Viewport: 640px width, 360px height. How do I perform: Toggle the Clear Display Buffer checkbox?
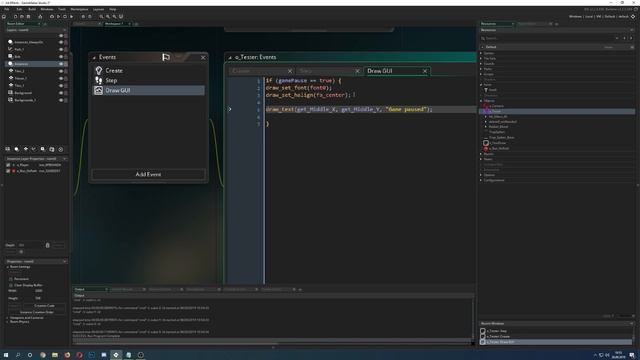(11, 285)
